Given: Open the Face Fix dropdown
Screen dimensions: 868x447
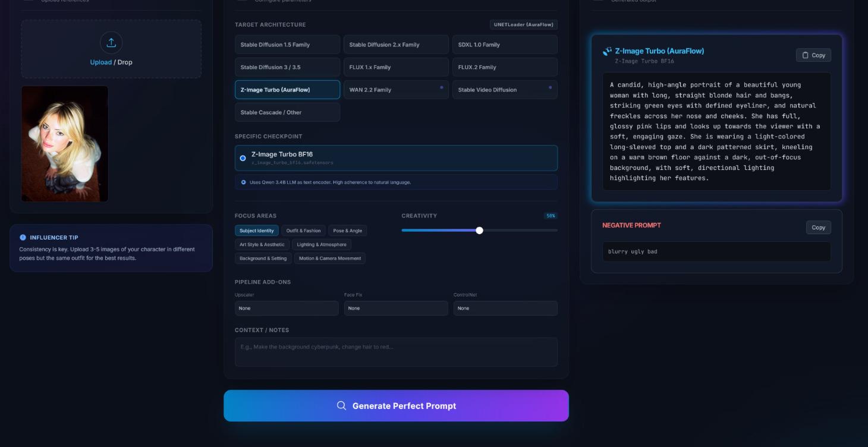Looking at the screenshot, I should 395,308.
